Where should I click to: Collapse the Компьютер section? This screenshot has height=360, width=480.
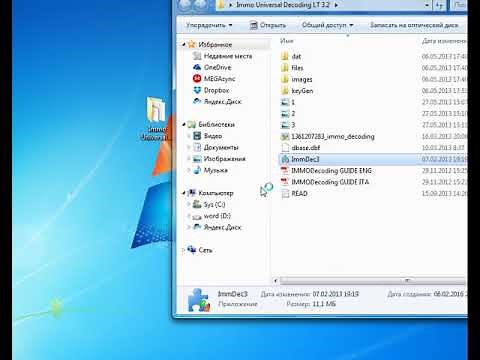[184, 193]
